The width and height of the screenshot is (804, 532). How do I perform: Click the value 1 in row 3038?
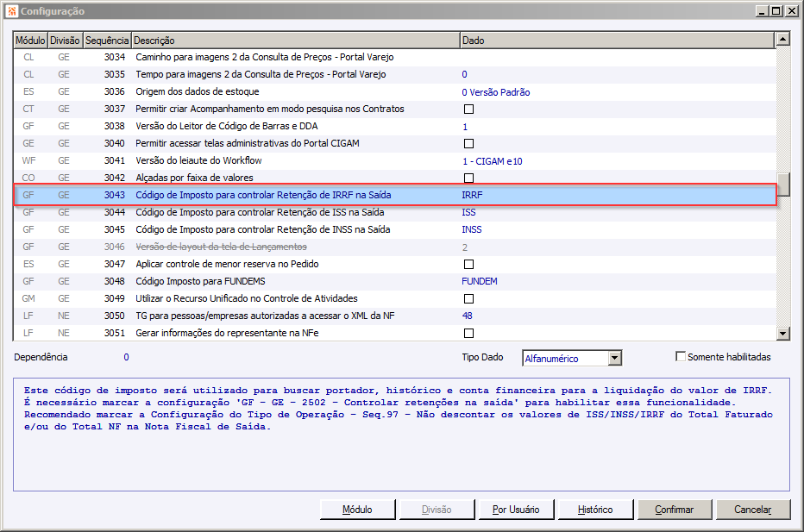pyautogui.click(x=465, y=127)
